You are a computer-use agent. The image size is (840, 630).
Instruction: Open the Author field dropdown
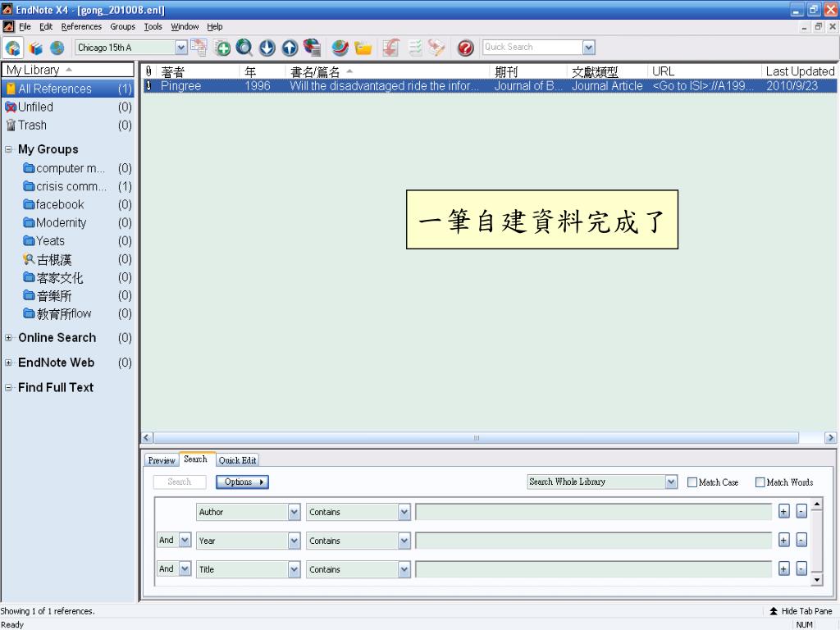click(294, 512)
